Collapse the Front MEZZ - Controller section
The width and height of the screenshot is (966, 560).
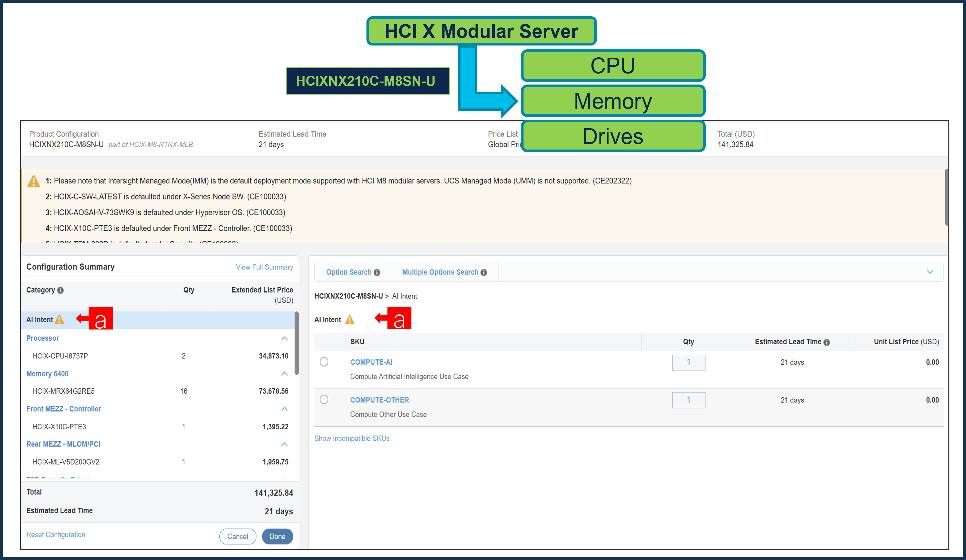click(x=285, y=409)
